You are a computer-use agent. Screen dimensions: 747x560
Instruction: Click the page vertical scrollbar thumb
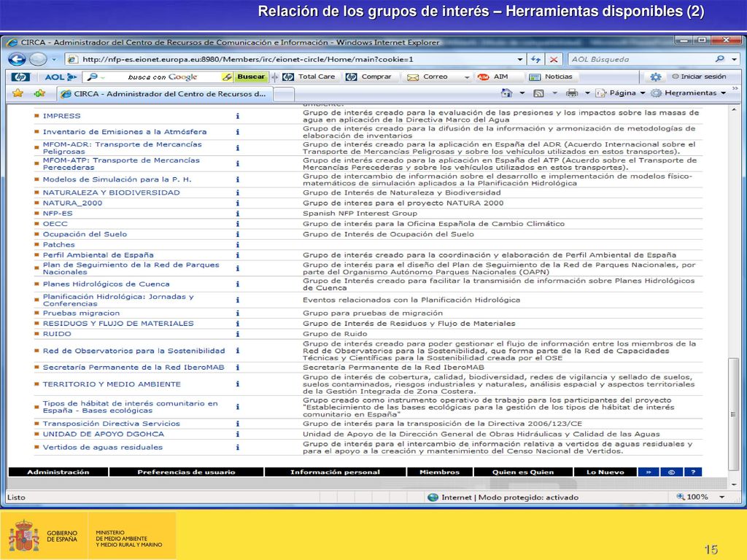[x=734, y=414]
